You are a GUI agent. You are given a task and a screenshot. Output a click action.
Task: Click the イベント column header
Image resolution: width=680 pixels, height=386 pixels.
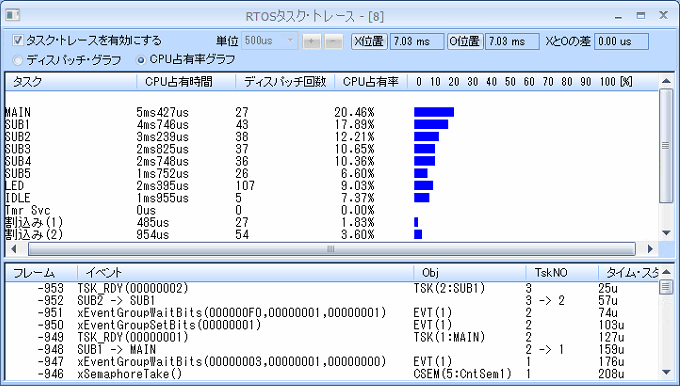tap(245, 273)
